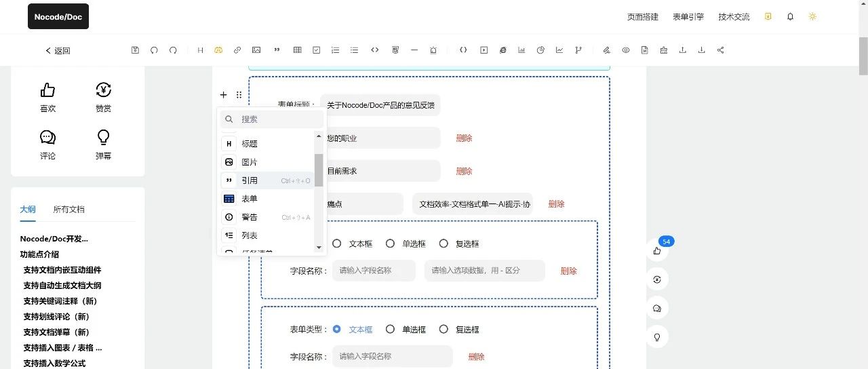868x369 pixels.
Task: Click the 弹幕 lightbulb icon in sidebar
Action: coord(103,138)
